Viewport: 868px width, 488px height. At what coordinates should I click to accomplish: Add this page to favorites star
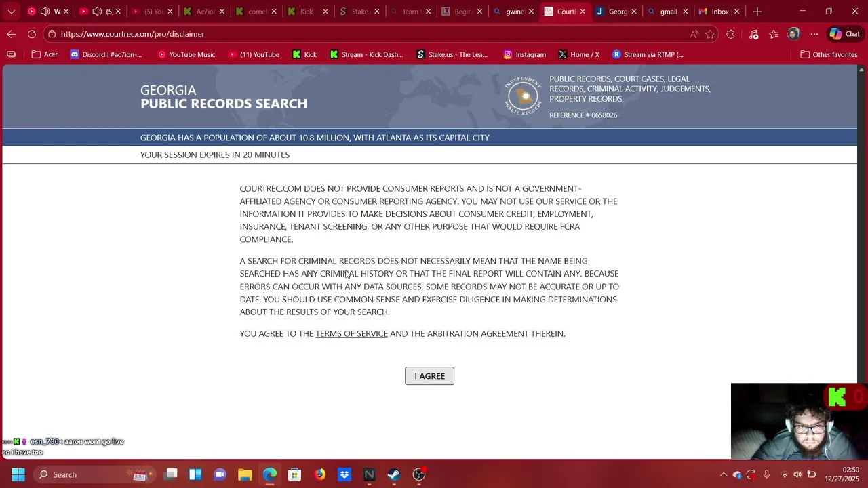(710, 34)
